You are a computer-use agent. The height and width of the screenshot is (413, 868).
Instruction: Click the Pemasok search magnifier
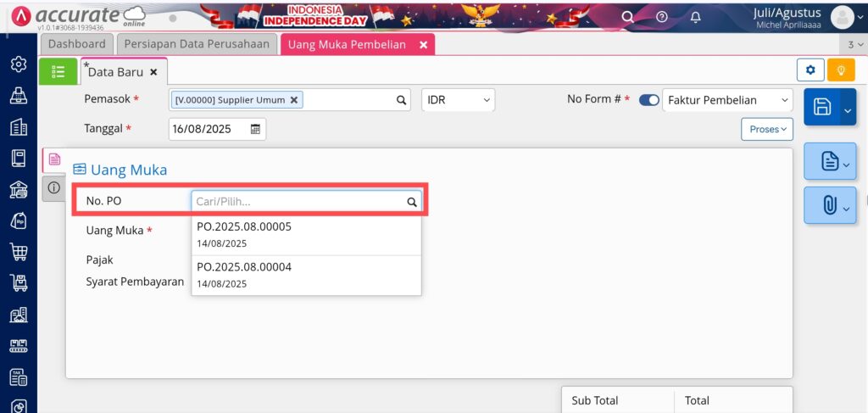tap(401, 100)
